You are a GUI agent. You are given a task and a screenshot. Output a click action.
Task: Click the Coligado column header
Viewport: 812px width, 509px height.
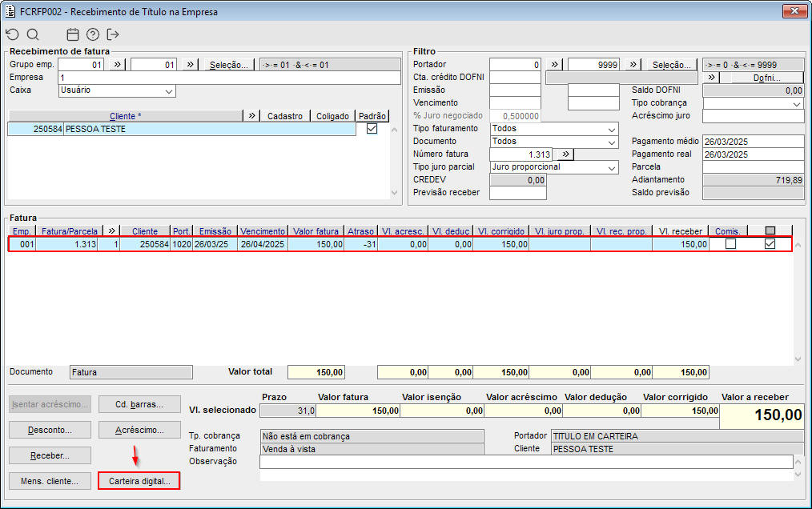(x=332, y=116)
